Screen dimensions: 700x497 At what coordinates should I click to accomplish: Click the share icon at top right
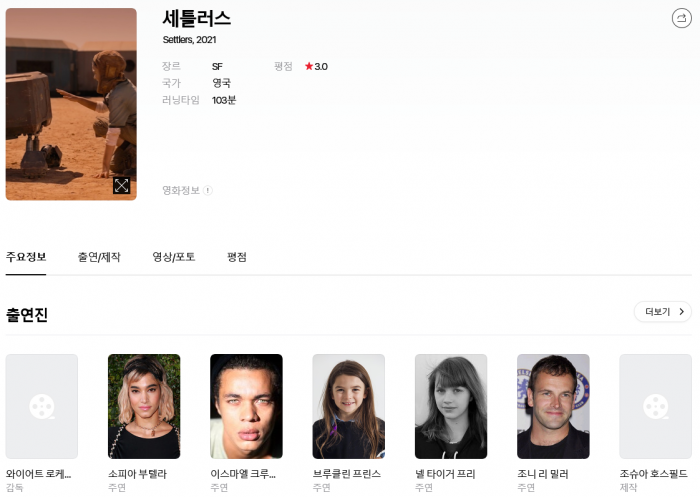[681, 18]
